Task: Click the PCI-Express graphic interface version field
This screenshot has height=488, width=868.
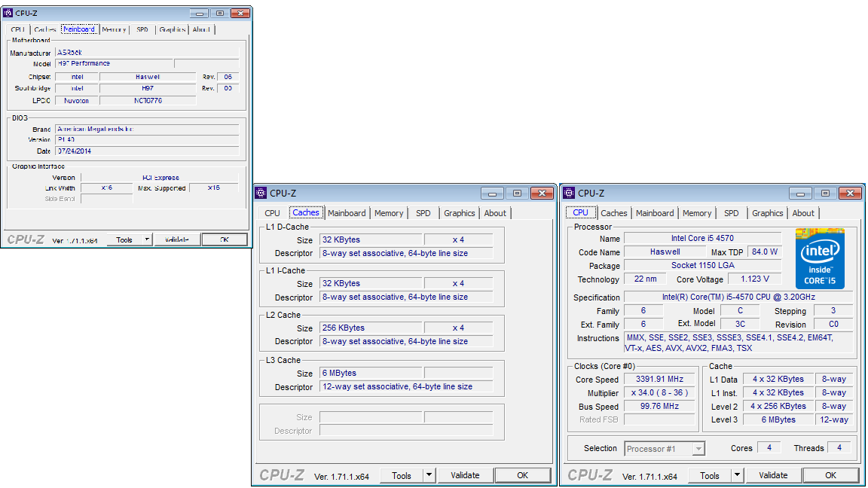Action: click(160, 178)
